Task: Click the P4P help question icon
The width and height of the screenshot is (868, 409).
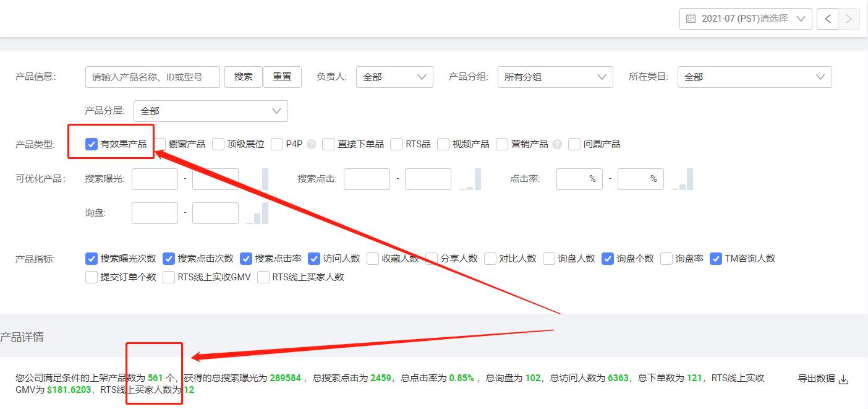Action: click(x=311, y=144)
